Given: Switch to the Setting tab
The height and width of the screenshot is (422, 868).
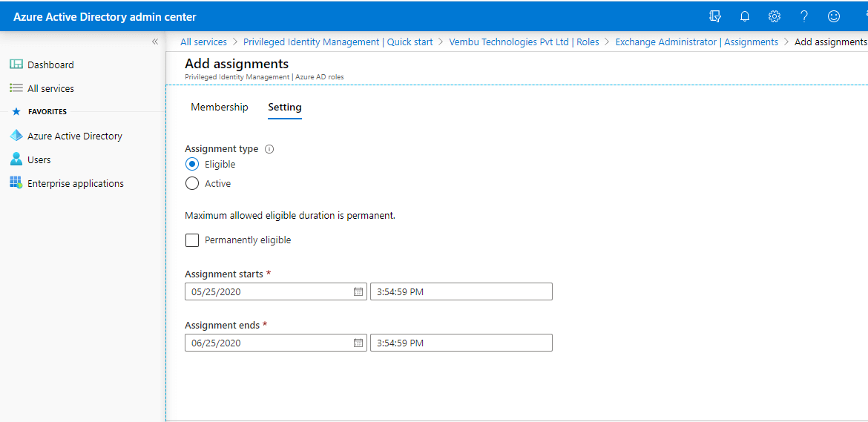Looking at the screenshot, I should tap(285, 108).
